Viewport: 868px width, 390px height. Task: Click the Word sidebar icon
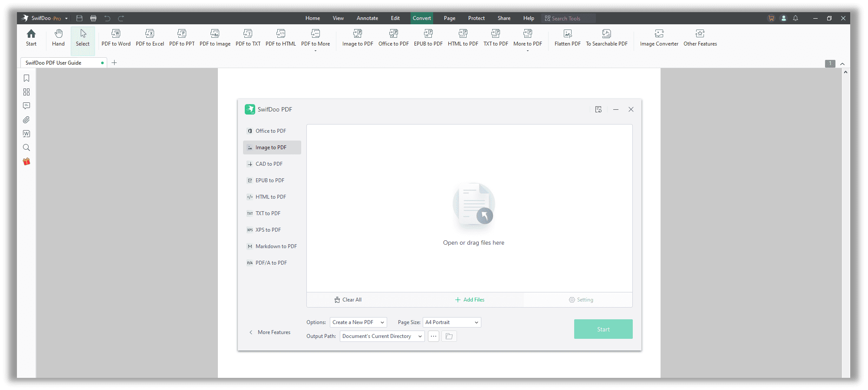click(26, 134)
